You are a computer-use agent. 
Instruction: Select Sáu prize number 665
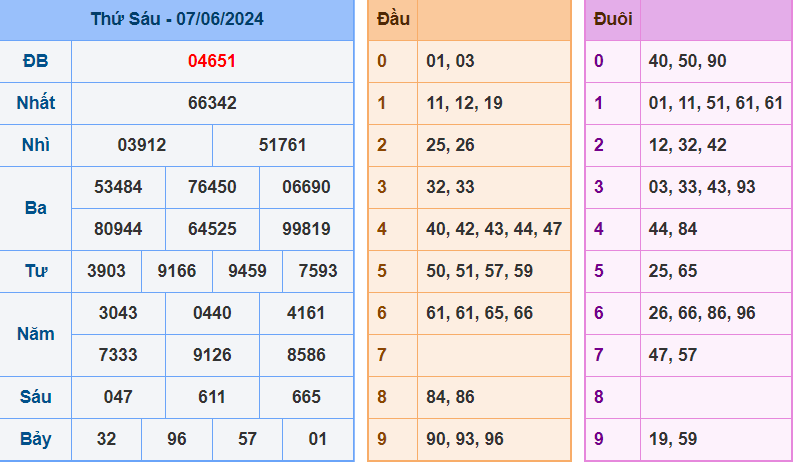(x=306, y=397)
